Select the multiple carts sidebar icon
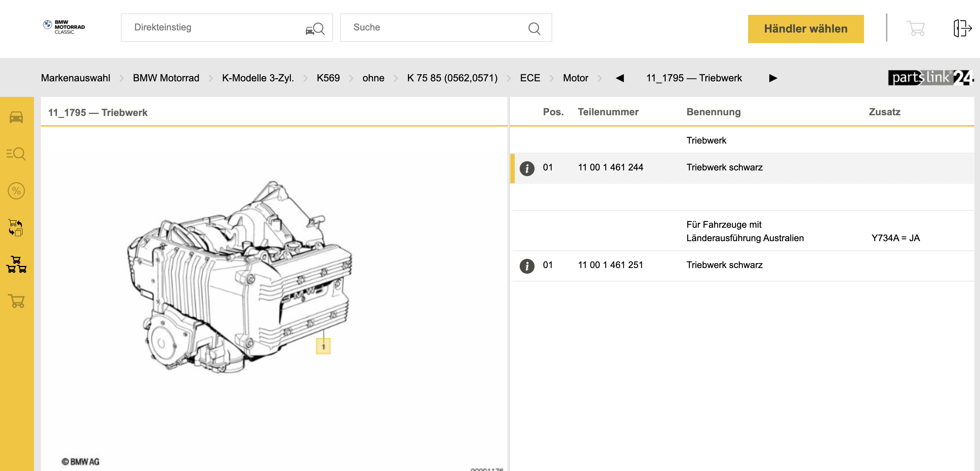Viewport: 980px width, 471px height. pyautogui.click(x=16, y=264)
